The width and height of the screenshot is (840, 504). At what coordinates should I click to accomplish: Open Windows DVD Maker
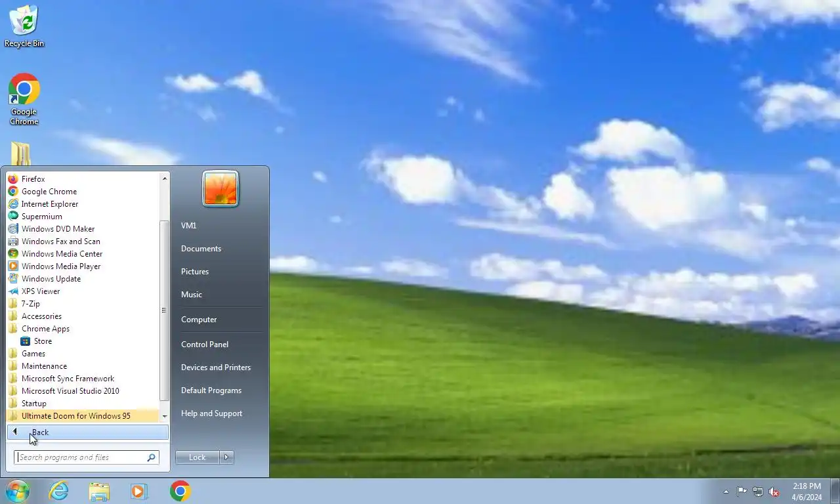(x=83, y=228)
